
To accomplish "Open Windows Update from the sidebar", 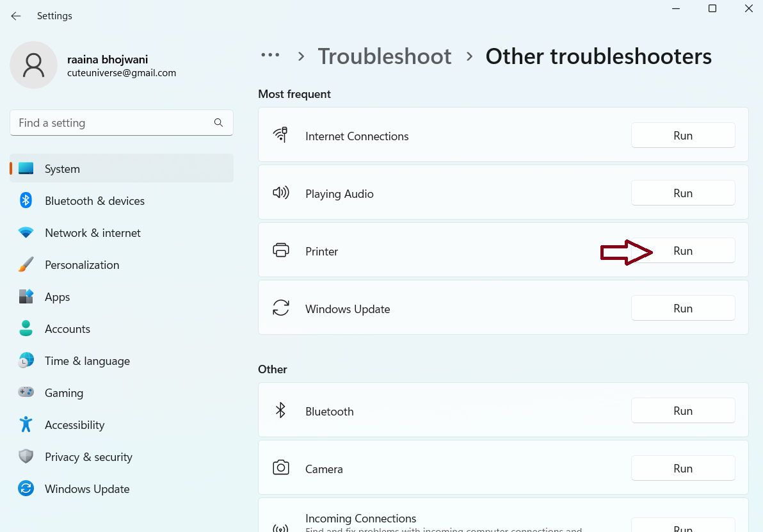I will pos(86,488).
